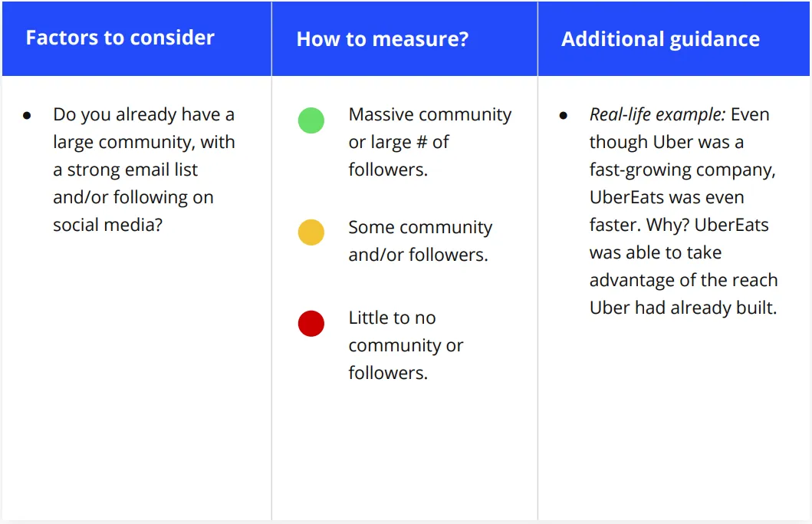The height and width of the screenshot is (524, 812).
Task: Click the 'Massive community or large # of followers' text
Action: point(430,142)
